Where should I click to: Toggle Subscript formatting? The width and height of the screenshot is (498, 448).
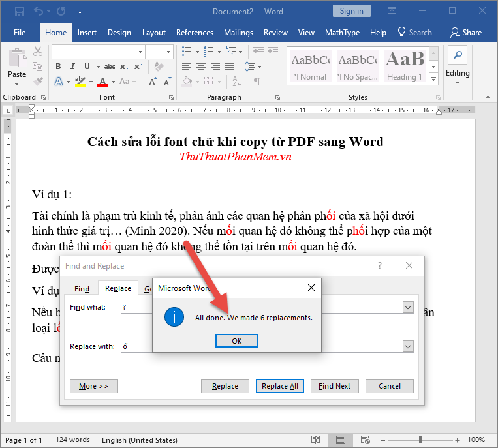point(124,67)
